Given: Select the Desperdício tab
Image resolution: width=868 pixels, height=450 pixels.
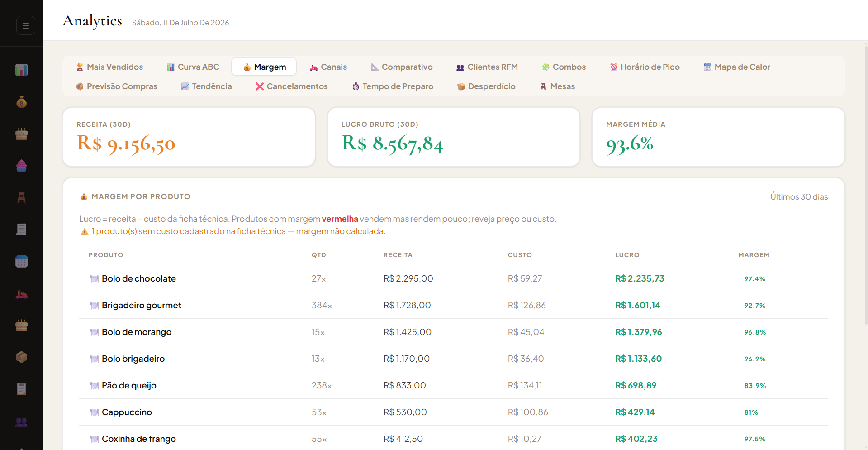Looking at the screenshot, I should click(x=486, y=86).
